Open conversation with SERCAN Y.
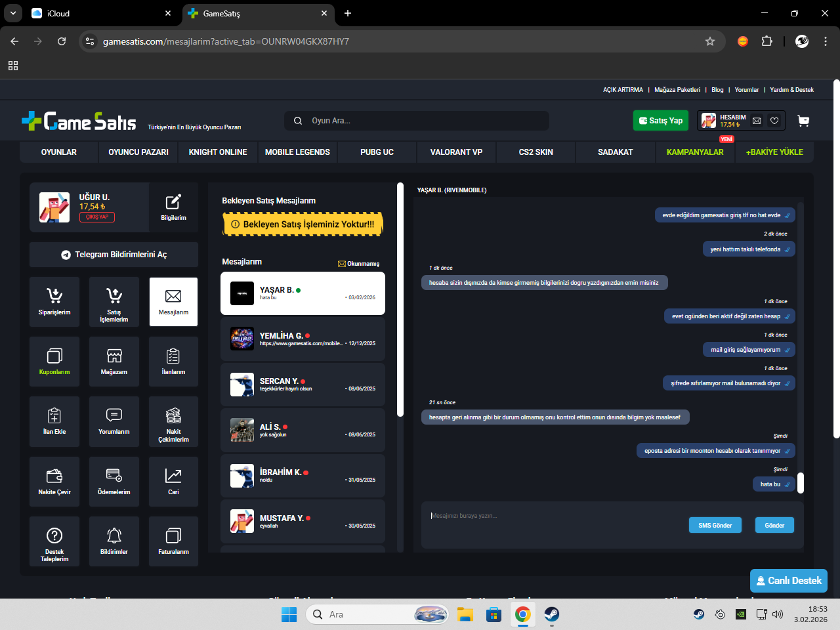This screenshot has height=630, width=840. [x=303, y=385]
